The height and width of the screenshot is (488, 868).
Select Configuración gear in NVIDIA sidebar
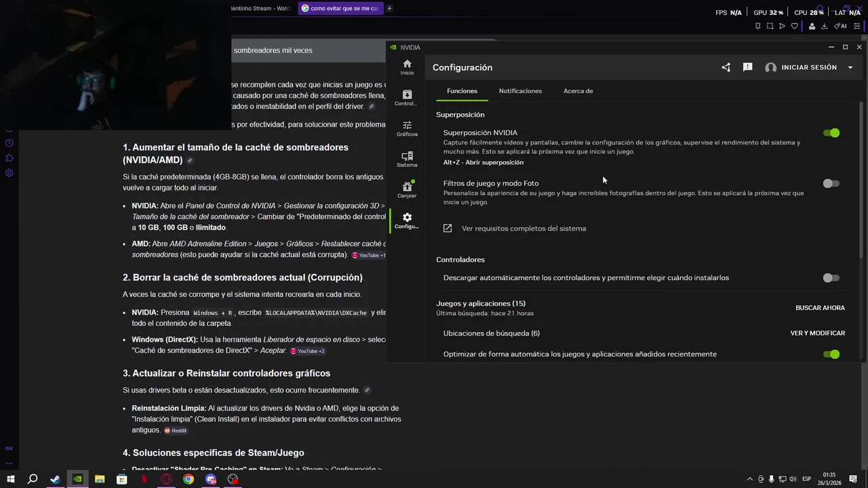[x=407, y=221]
